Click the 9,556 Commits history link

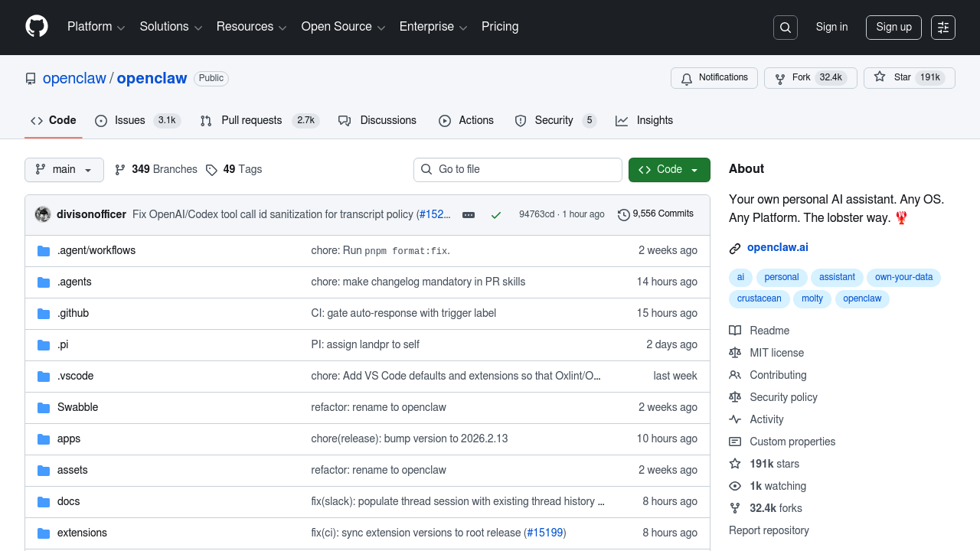tap(655, 214)
